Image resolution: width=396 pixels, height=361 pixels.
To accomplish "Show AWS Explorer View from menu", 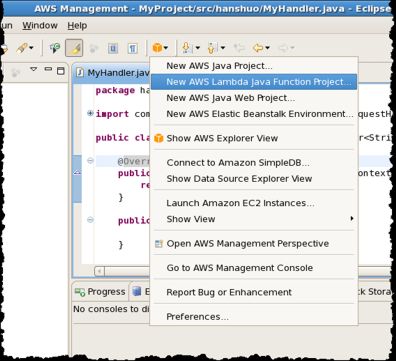I will point(254,138).
